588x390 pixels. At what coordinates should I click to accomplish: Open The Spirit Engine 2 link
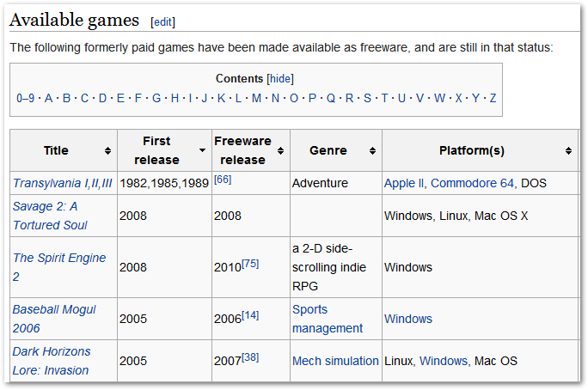(59, 267)
